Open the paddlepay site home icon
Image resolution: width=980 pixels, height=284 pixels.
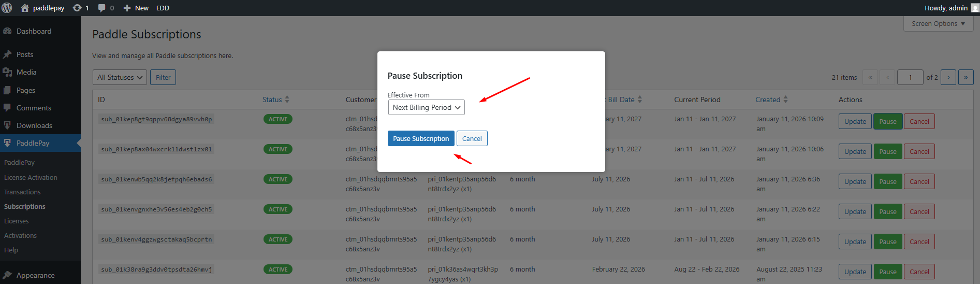[24, 8]
